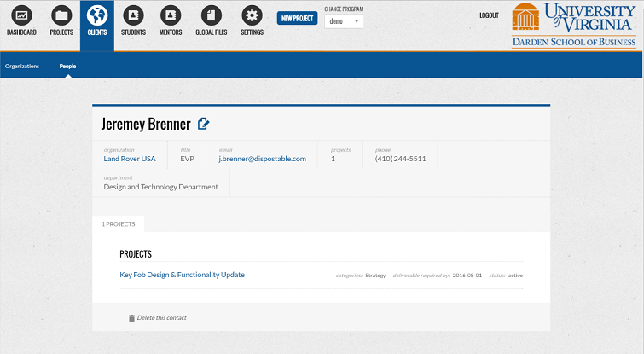Viewport: 644px width, 354px height.
Task: Open Global Files icon
Action: (x=210, y=16)
